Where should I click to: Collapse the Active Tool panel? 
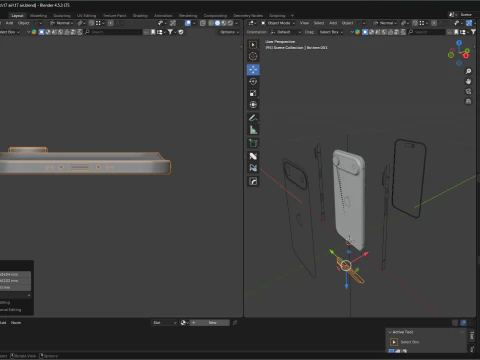(x=390, y=332)
